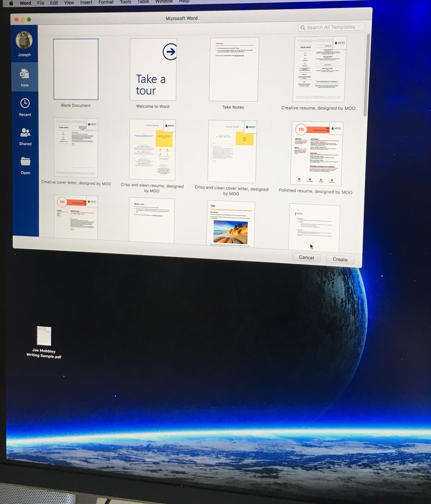Open the Recent documents clock icon

point(25,104)
